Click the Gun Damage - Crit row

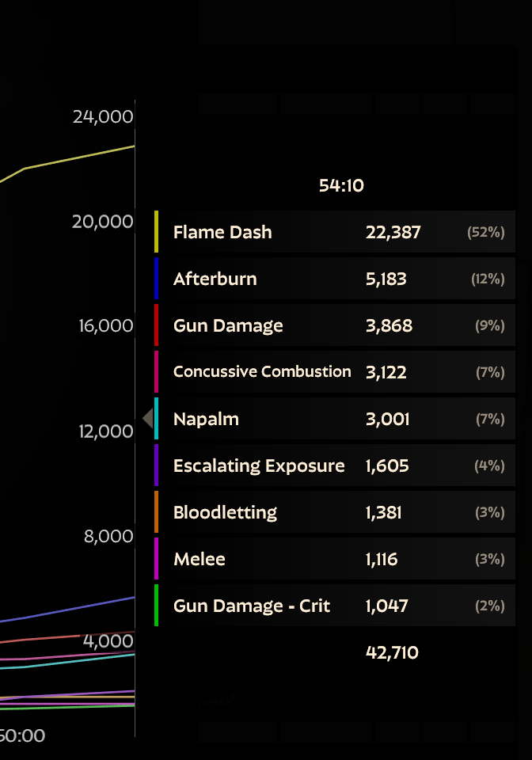click(x=335, y=606)
